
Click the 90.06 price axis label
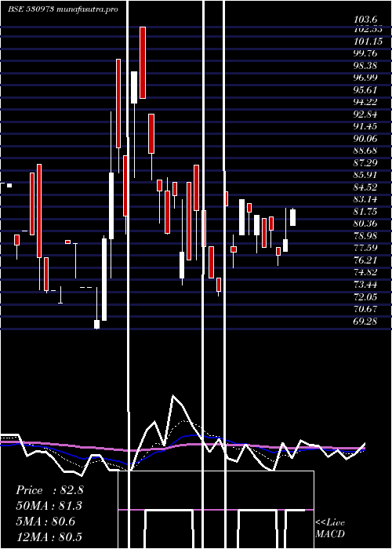click(x=365, y=139)
